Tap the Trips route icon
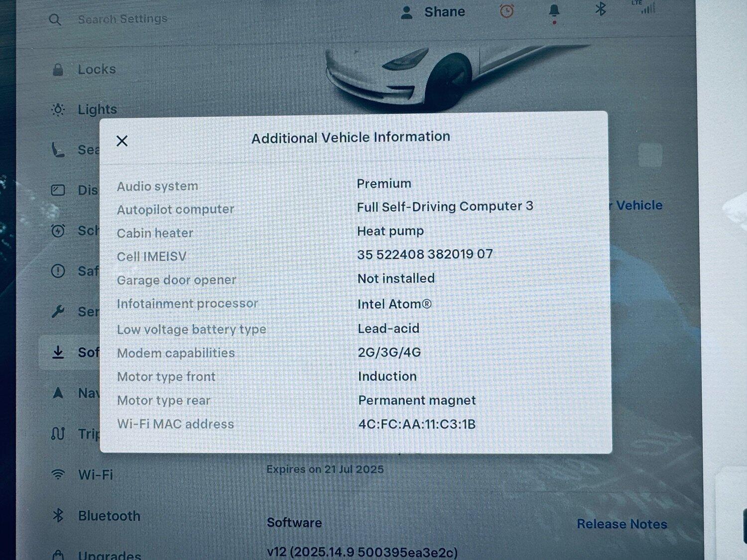Viewport: 747px width, 560px height. click(58, 434)
